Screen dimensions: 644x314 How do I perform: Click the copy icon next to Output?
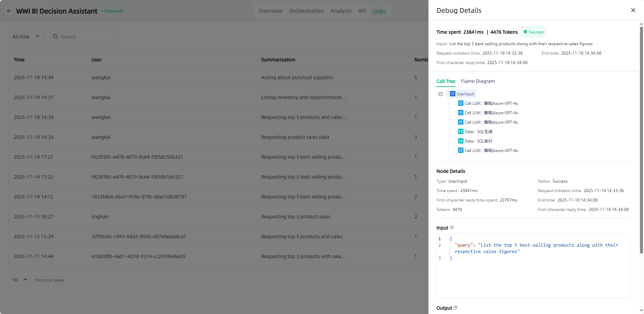tap(455, 308)
